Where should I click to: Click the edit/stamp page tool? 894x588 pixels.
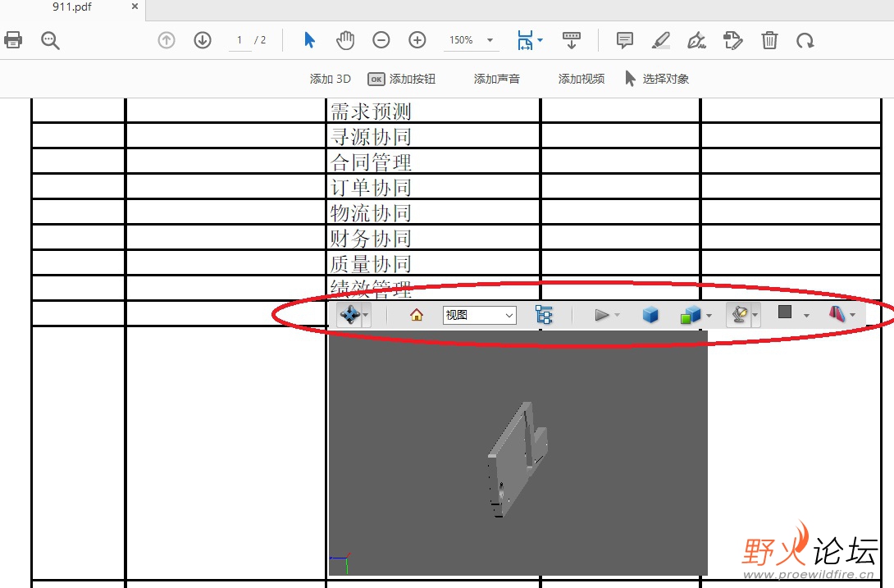(732, 40)
